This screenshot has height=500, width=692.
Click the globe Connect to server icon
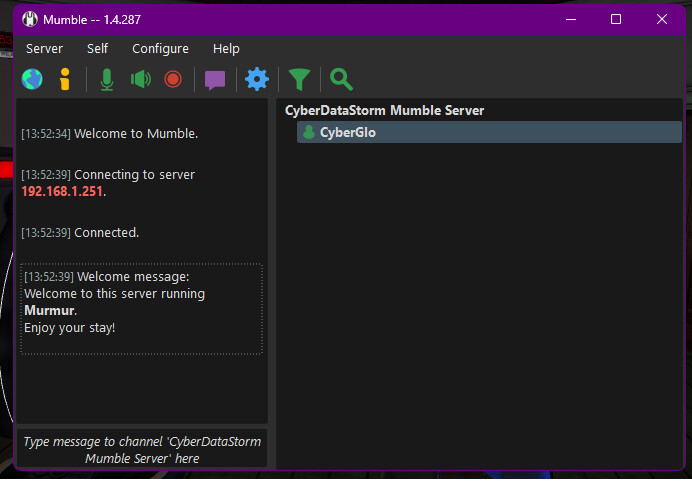click(32, 79)
